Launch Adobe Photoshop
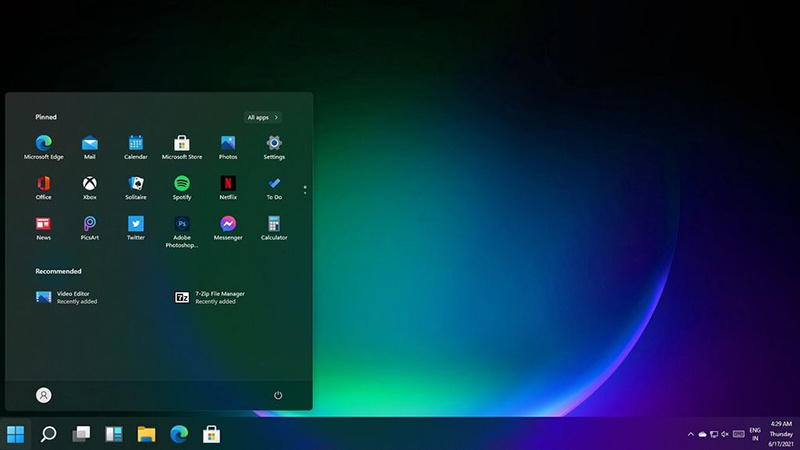This screenshot has height=450, width=800. pos(182,232)
